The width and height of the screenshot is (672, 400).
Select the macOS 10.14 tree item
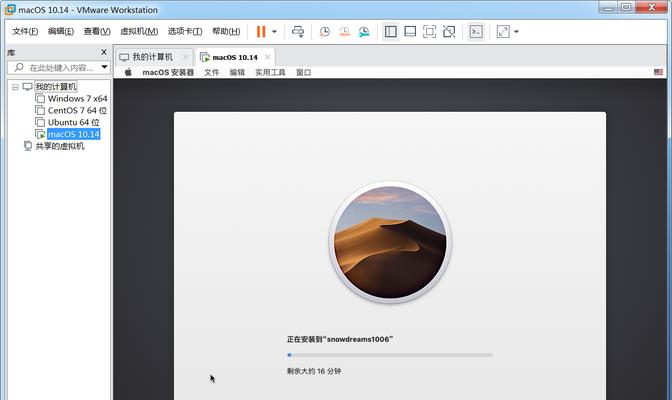click(x=74, y=134)
